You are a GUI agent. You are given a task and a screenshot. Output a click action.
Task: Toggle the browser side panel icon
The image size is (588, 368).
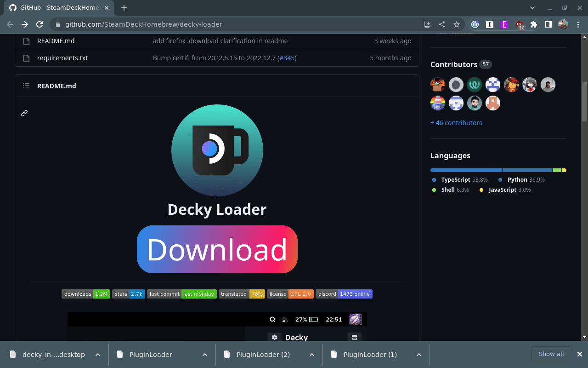pyautogui.click(x=548, y=24)
